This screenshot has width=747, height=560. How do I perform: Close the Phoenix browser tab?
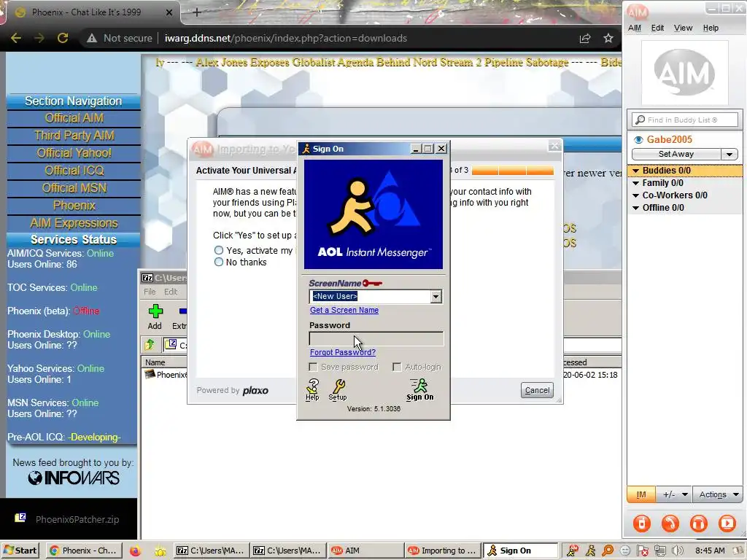point(169,12)
